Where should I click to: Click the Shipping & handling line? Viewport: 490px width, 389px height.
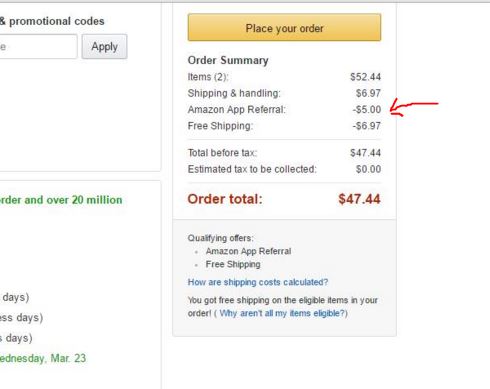[x=284, y=93]
